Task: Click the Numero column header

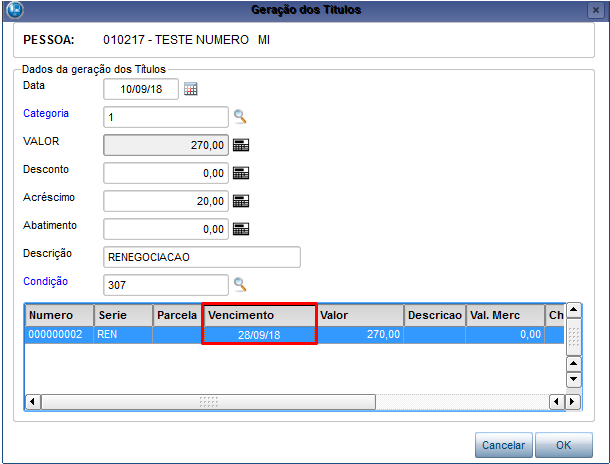Action: pos(60,315)
